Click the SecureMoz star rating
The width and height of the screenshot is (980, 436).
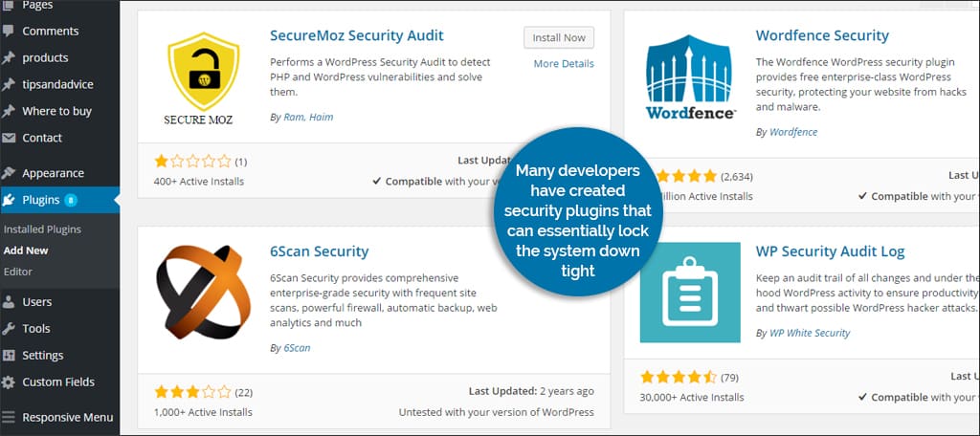click(x=192, y=162)
